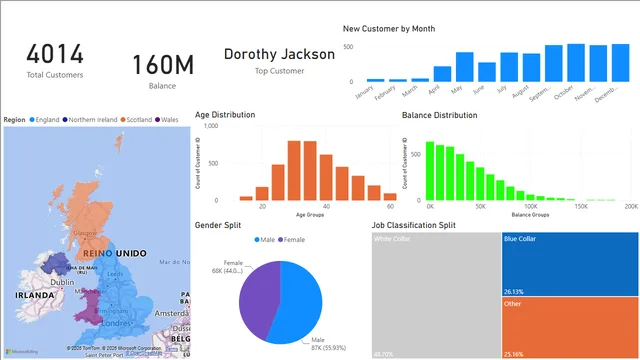Click the Microsoft Bing logo on the map
Image resolution: width=640 pixels, height=360 pixels.
point(22,351)
